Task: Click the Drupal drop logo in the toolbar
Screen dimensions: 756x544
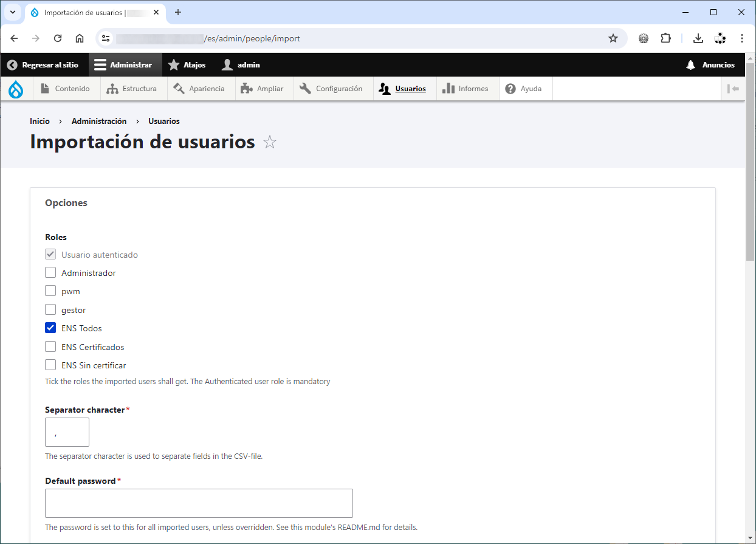Action: pyautogui.click(x=16, y=89)
